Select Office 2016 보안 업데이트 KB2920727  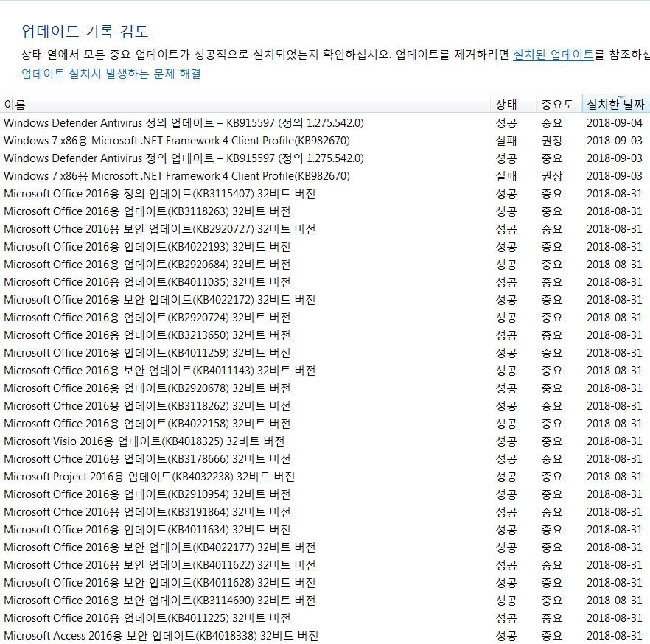(325, 229)
